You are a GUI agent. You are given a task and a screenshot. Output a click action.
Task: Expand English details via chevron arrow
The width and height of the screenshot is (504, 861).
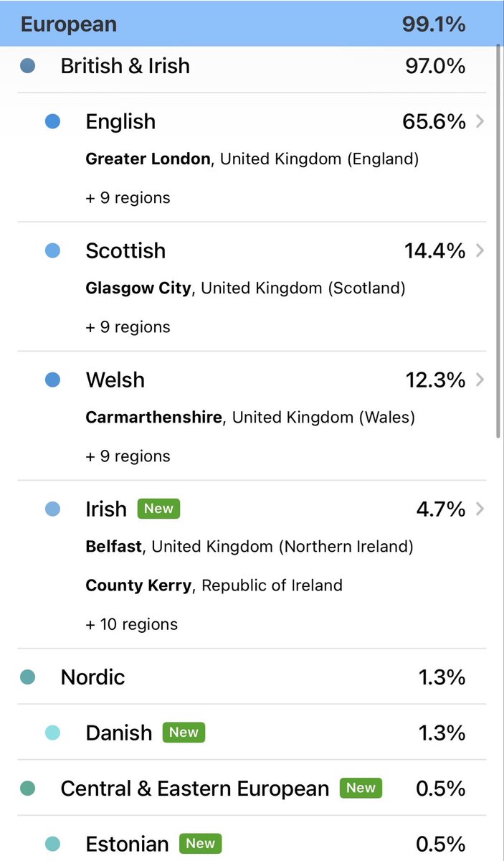tap(480, 121)
